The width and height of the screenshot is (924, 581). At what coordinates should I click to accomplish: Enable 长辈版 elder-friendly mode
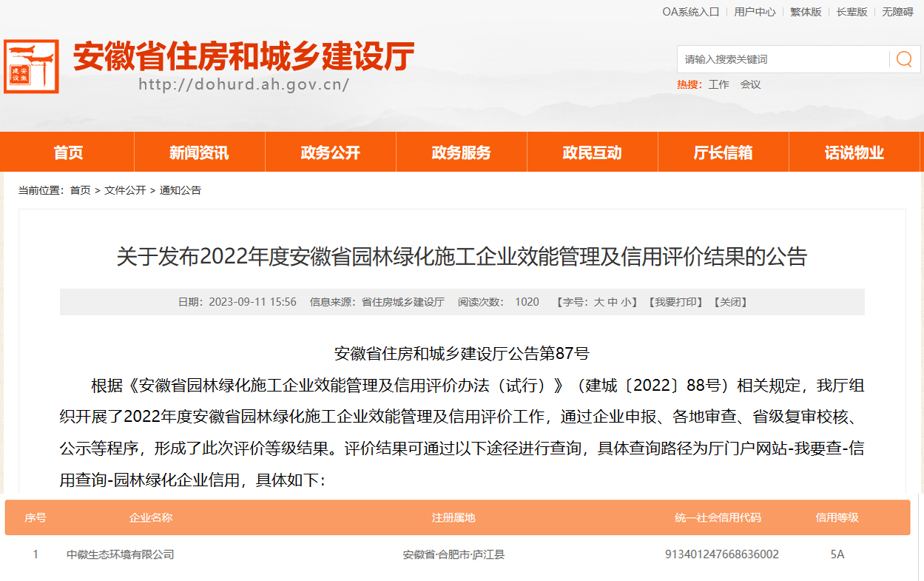click(852, 12)
